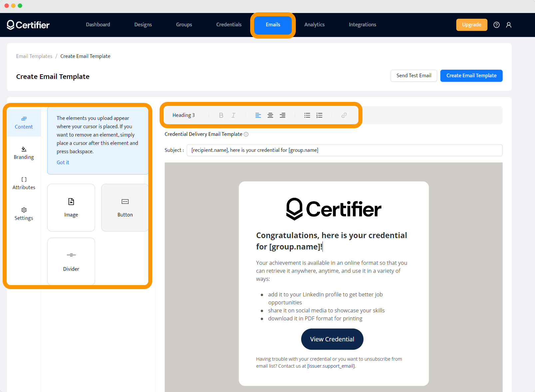Open the Emails nav tab
The width and height of the screenshot is (535, 392).
click(x=273, y=25)
